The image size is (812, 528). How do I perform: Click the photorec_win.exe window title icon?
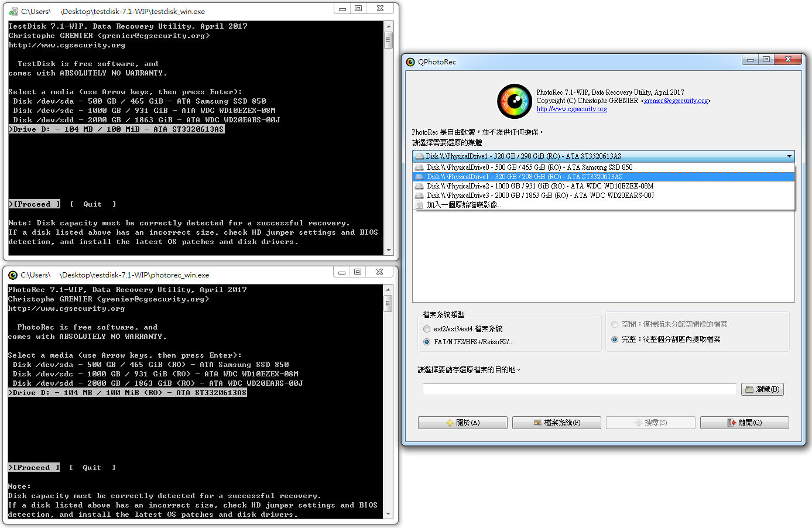[13, 275]
